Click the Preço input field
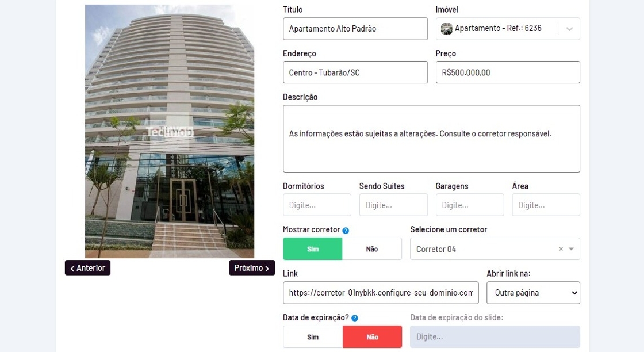Image resolution: width=644 pixels, height=352 pixels. click(508, 72)
